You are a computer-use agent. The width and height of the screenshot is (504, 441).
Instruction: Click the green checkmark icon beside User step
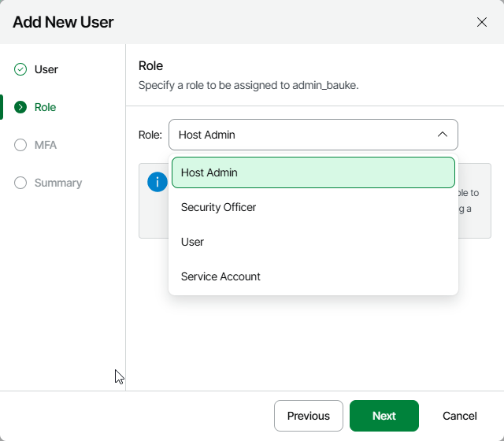click(x=20, y=69)
